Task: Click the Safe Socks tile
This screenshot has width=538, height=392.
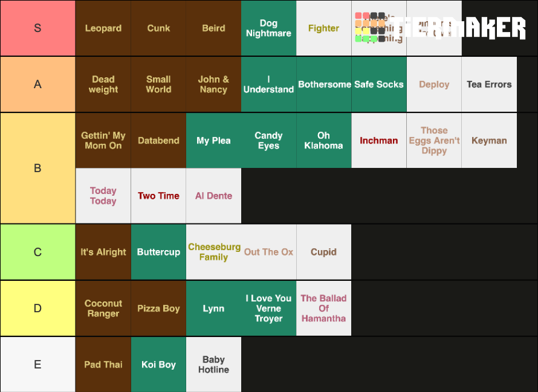Action: (x=379, y=85)
